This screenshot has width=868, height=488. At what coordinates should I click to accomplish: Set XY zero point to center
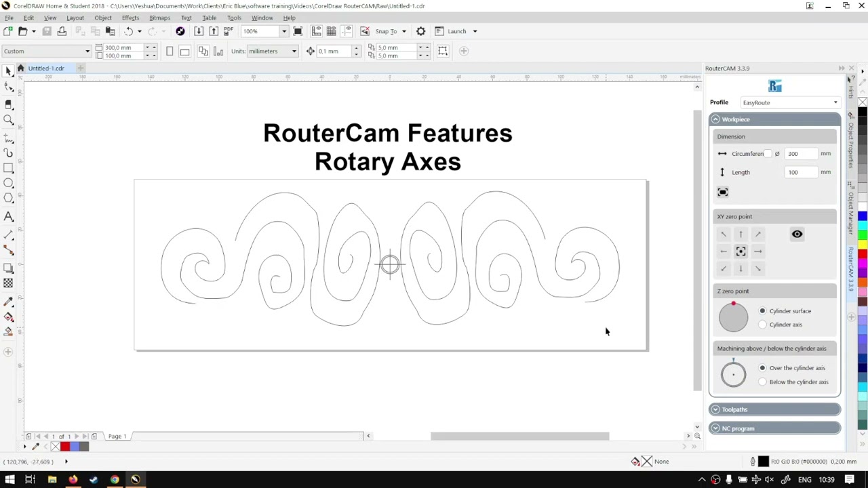pyautogui.click(x=741, y=251)
